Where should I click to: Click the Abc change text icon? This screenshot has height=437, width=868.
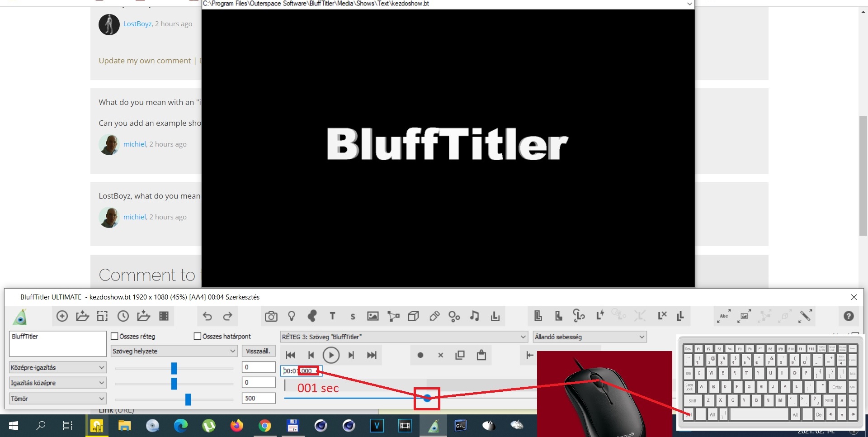coord(724,316)
